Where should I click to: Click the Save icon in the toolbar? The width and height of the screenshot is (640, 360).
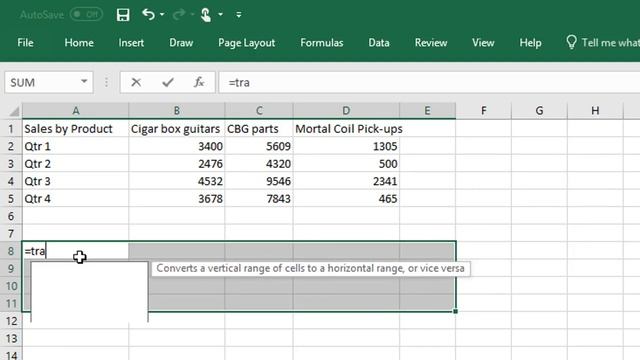123,15
